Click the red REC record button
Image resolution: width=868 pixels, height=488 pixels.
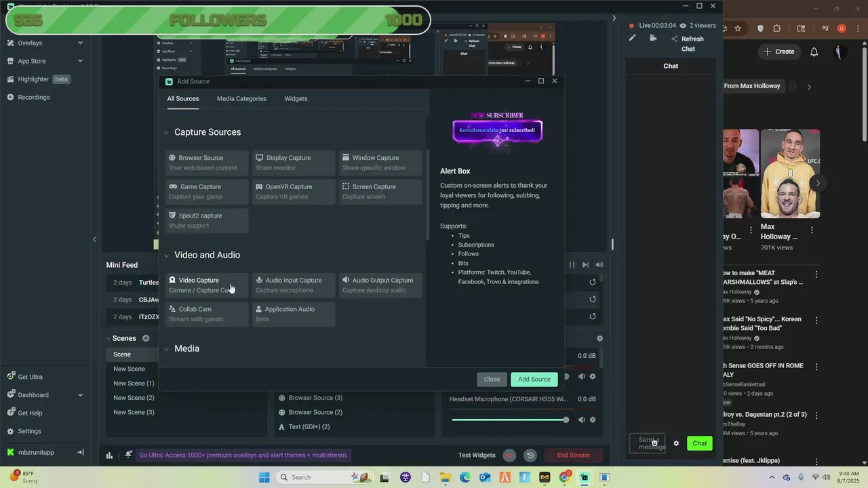coord(509,455)
